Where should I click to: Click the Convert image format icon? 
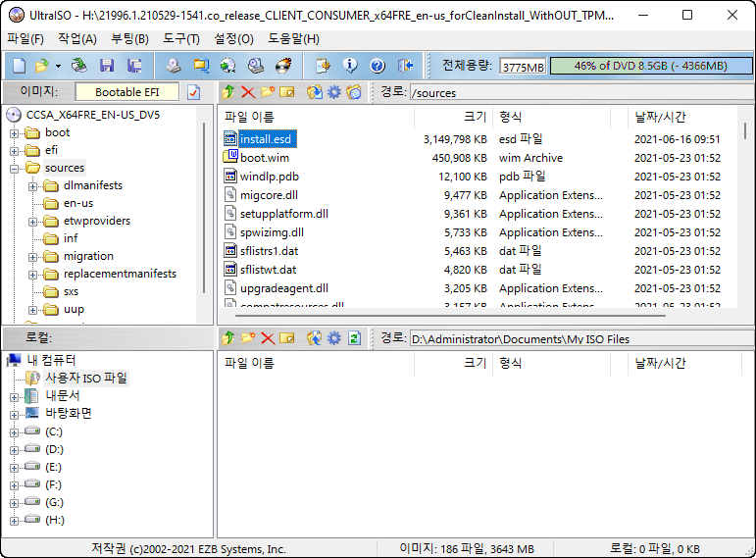tap(228, 66)
